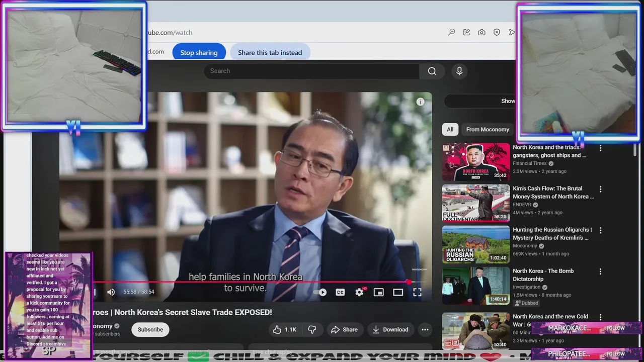Follow PHILOPATEE in stream overlay
644x362 pixels.
coord(615,354)
